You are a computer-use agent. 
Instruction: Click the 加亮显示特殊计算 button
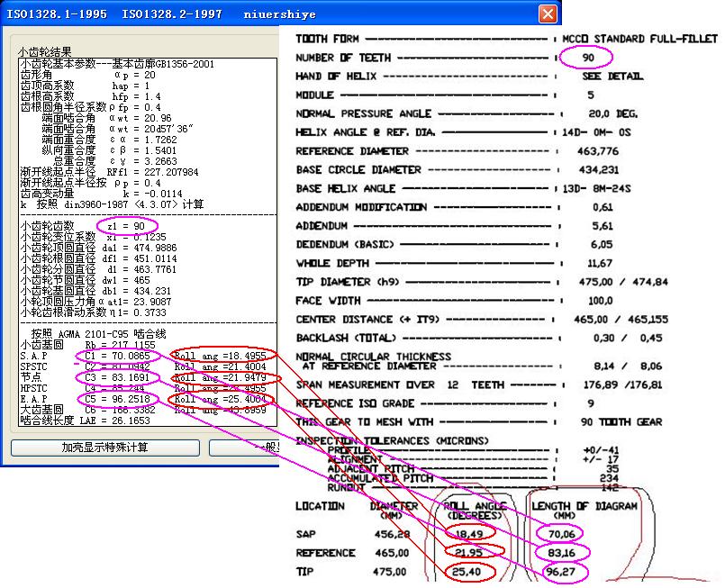point(105,447)
